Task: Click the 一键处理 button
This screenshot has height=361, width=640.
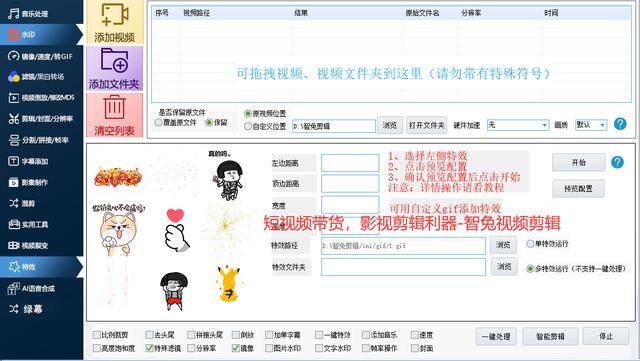Action: tap(496, 336)
